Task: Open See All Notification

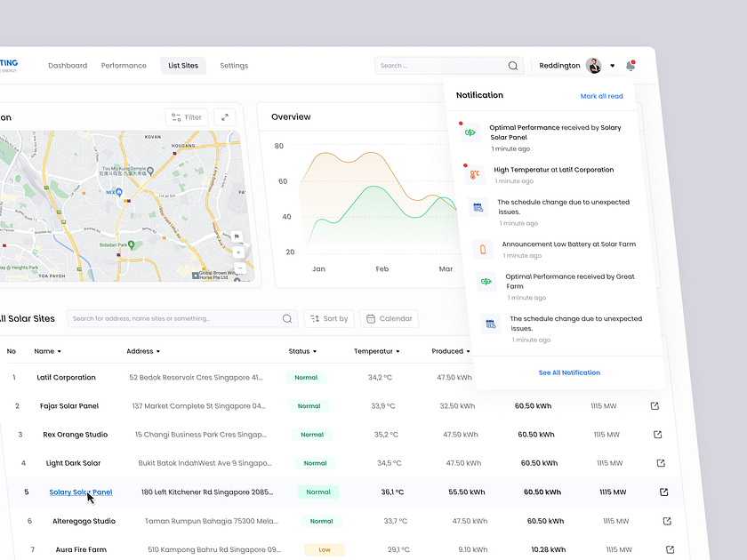Action: pos(569,372)
